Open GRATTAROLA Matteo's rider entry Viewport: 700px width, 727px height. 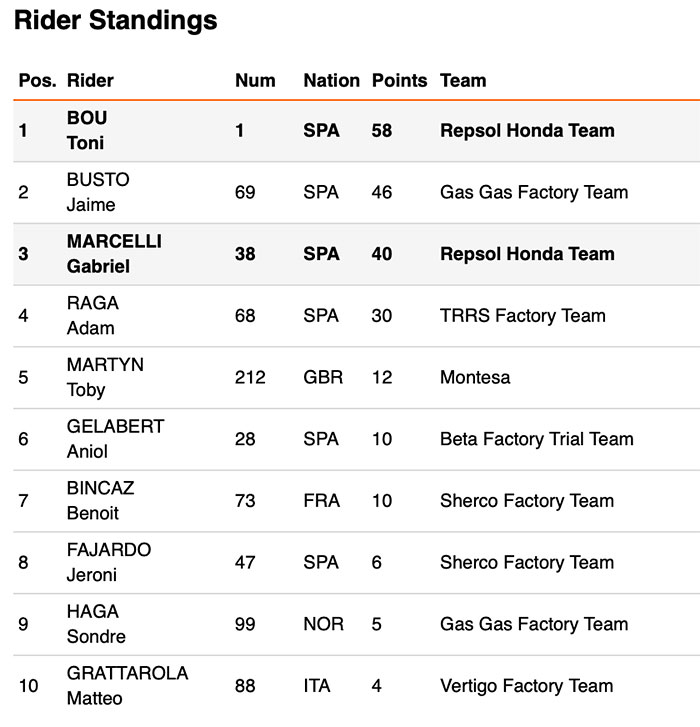[x=127, y=685]
